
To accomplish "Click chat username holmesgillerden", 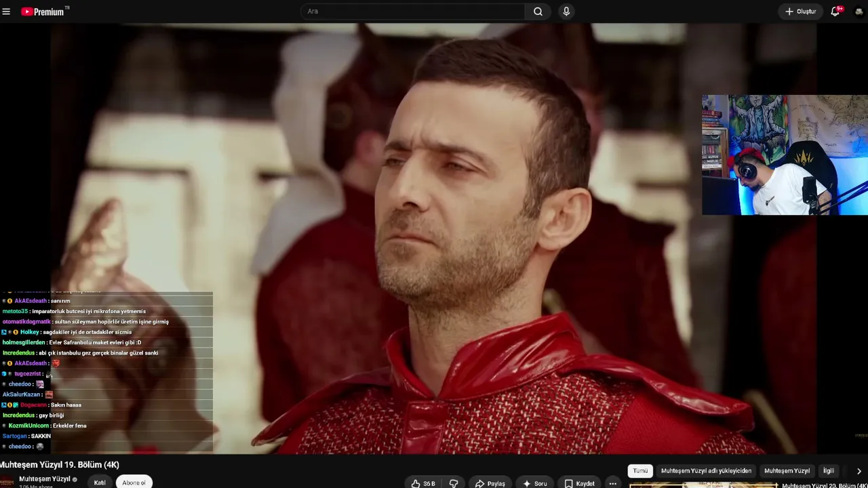I will pos(24,342).
